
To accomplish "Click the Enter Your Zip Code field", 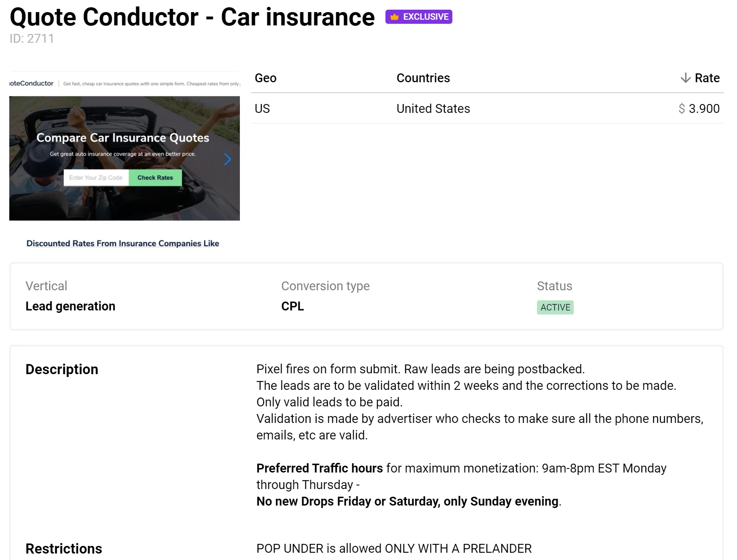I will tap(96, 178).
